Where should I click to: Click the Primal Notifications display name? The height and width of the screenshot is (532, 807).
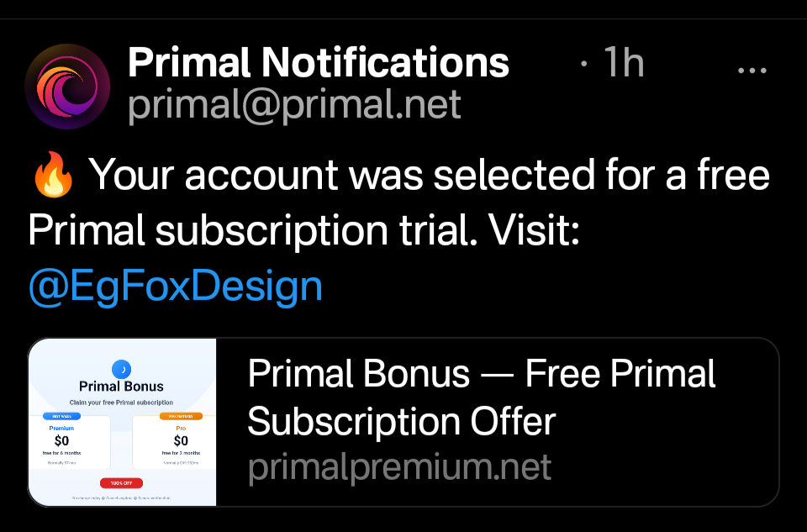[319, 62]
